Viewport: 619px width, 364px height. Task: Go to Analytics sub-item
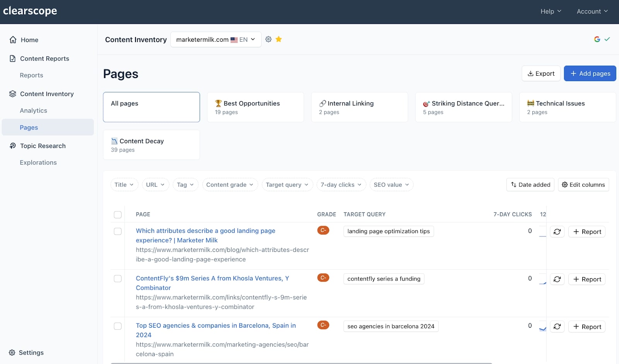coord(33,111)
